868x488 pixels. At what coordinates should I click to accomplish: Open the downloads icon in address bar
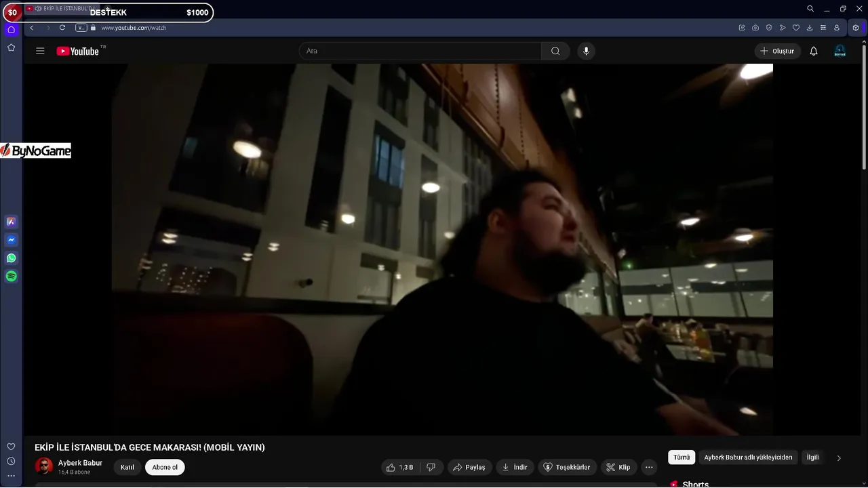point(810,28)
